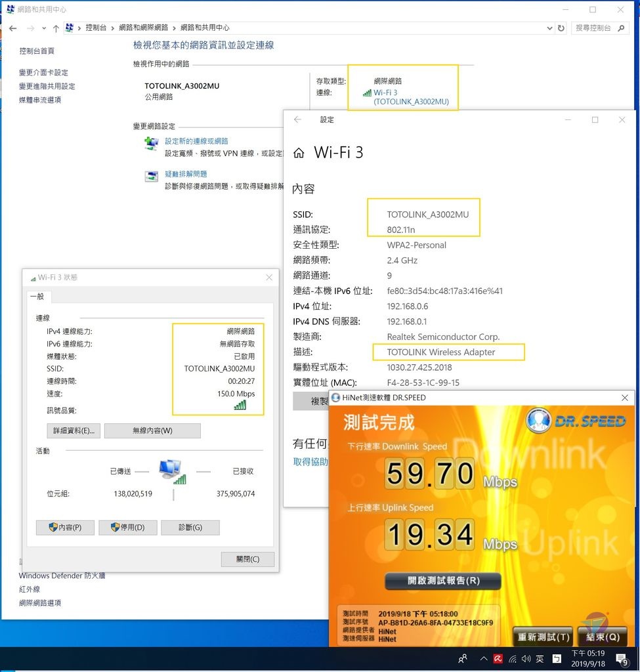
Task: Open 變更介面卡設定 link
Action: coord(44,72)
